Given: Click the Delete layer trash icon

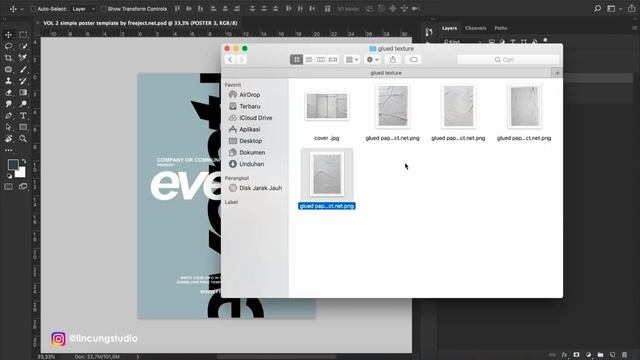Looking at the screenshot, I should point(624,355).
